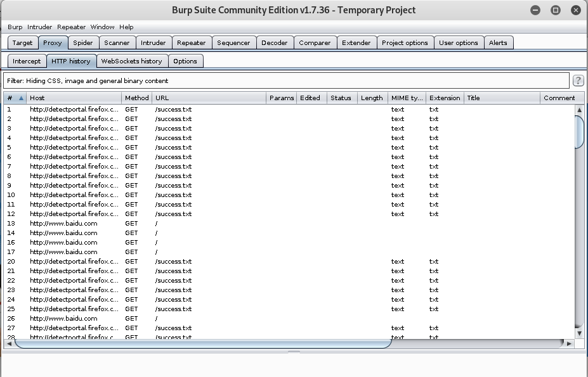Click the / URL in row 16
The image size is (588, 377).
(157, 243)
